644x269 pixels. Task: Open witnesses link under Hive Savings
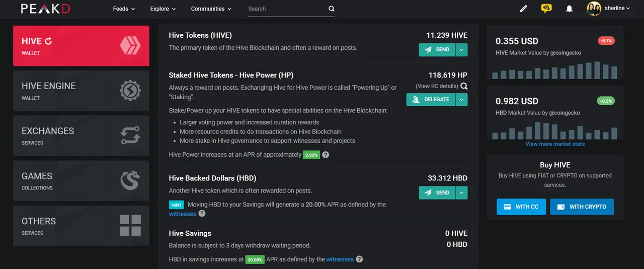coord(340,259)
